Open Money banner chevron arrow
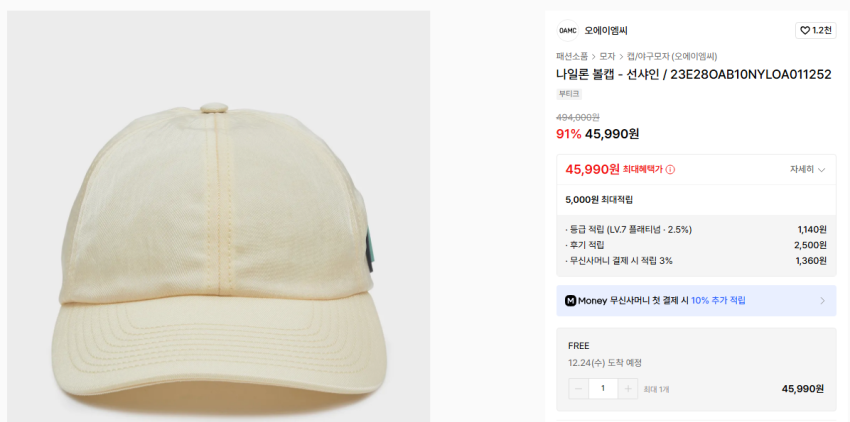Screen dimensions: 850x422 (822, 300)
